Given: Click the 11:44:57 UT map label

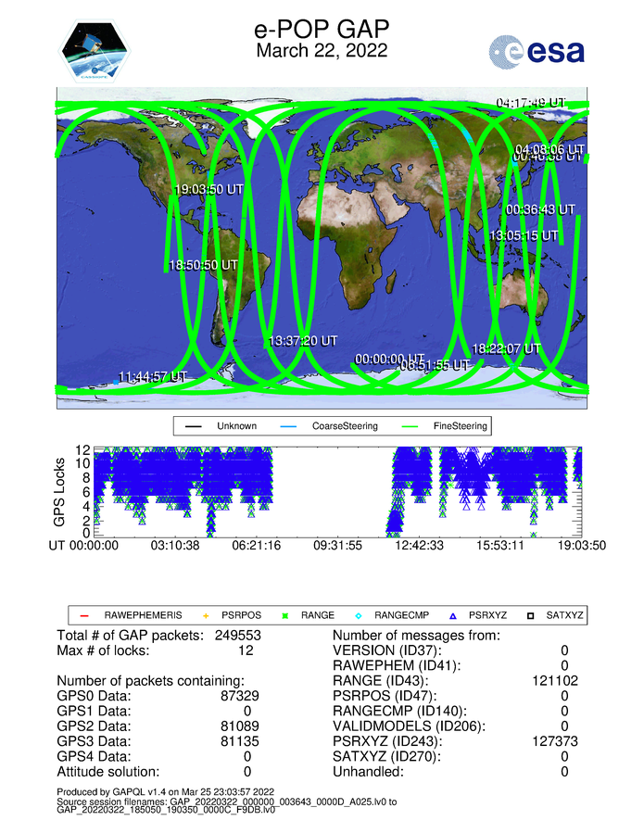Looking at the screenshot, I should [152, 376].
